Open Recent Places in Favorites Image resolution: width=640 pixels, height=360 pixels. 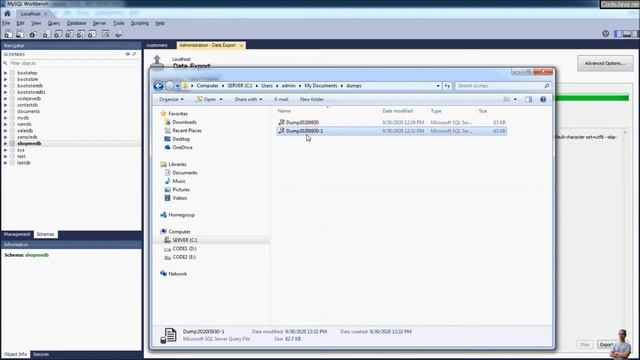pos(187,131)
